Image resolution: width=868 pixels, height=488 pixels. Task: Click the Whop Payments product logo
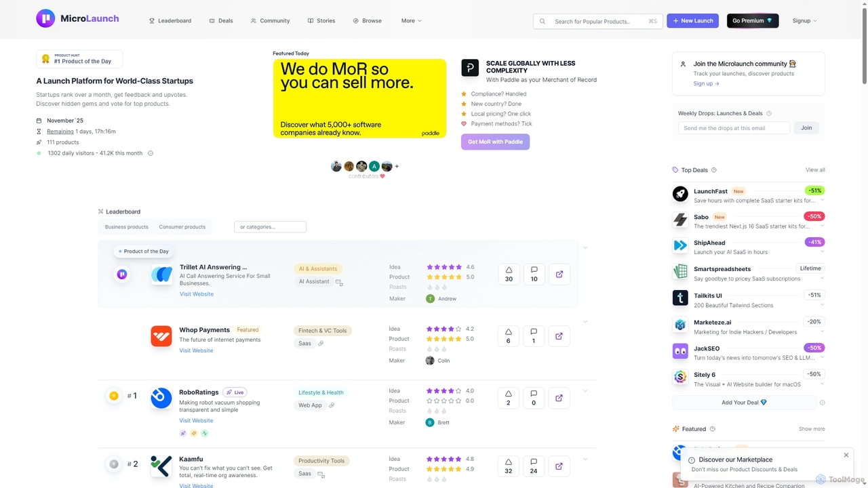[161, 336]
